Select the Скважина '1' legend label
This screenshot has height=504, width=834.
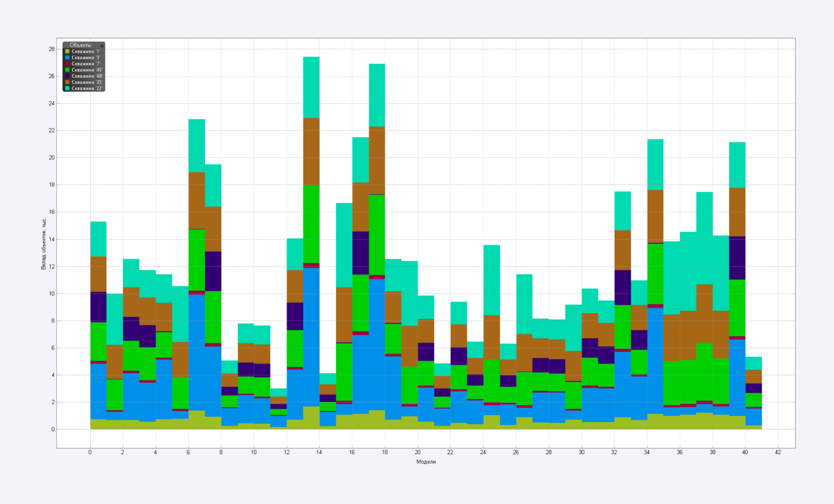[86, 51]
